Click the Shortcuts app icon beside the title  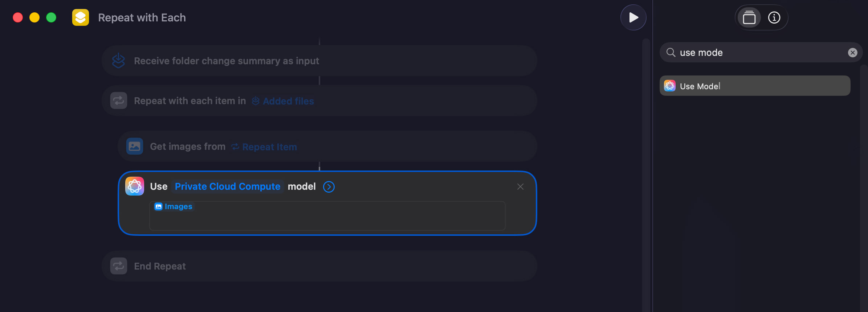(x=80, y=17)
